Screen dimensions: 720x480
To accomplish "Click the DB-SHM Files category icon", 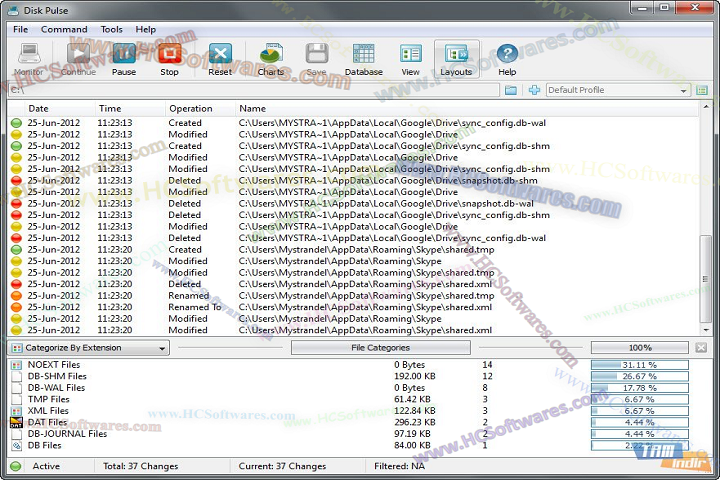I will coord(17,377).
